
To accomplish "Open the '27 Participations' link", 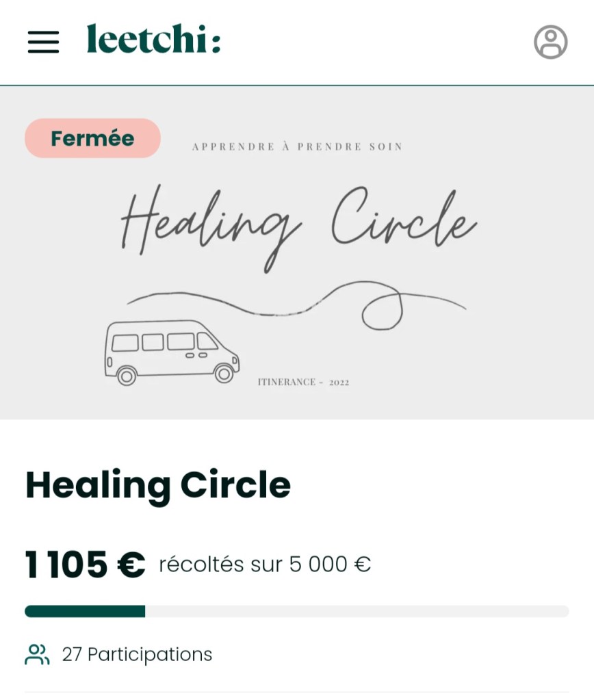I will point(137,655).
